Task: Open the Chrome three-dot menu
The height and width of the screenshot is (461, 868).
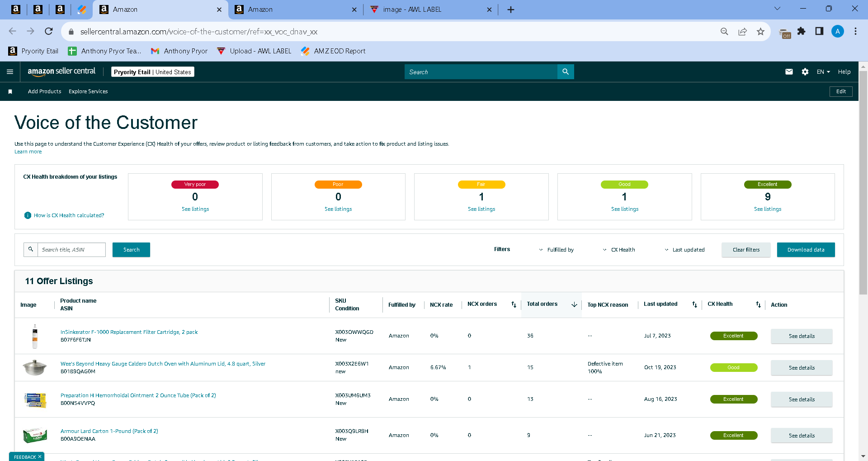Action: click(x=855, y=31)
